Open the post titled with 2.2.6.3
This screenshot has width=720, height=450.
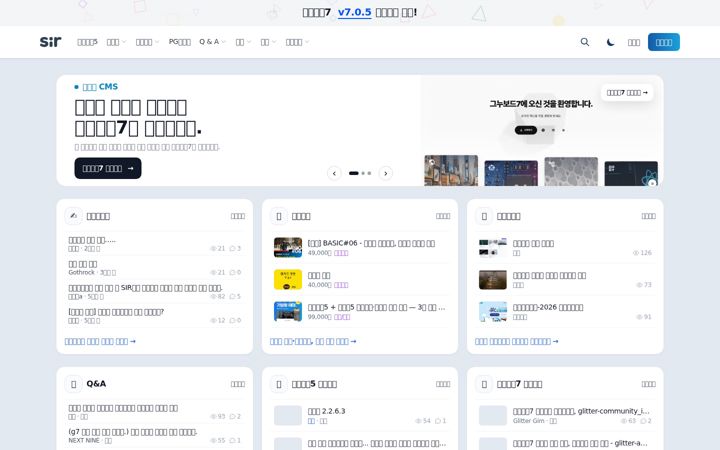pos(326,411)
